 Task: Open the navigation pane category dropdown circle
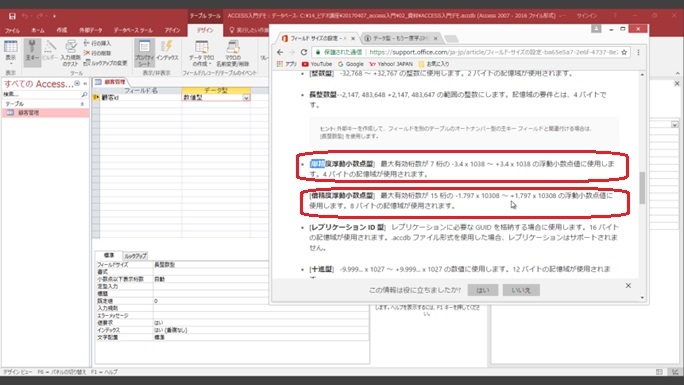click(x=77, y=83)
